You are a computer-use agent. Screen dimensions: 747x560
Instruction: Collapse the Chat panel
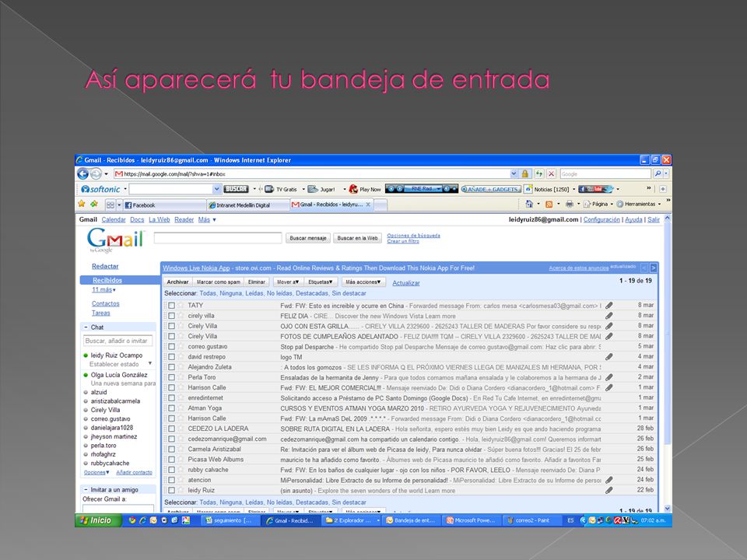click(86, 327)
